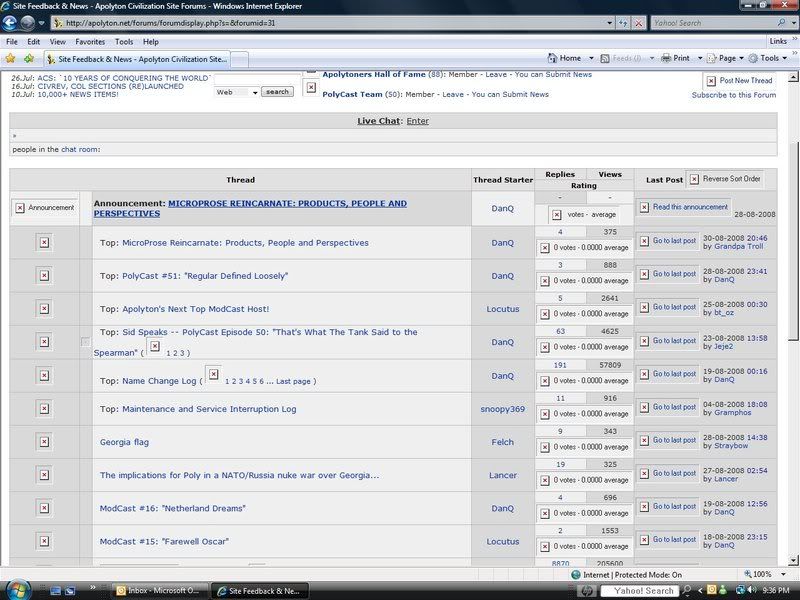
Task: Click the scrollbar up arrow
Action: point(793,78)
